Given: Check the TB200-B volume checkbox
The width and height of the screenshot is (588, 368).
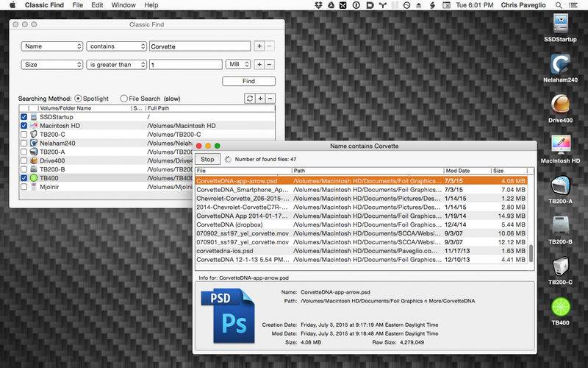Looking at the screenshot, I should [24, 169].
